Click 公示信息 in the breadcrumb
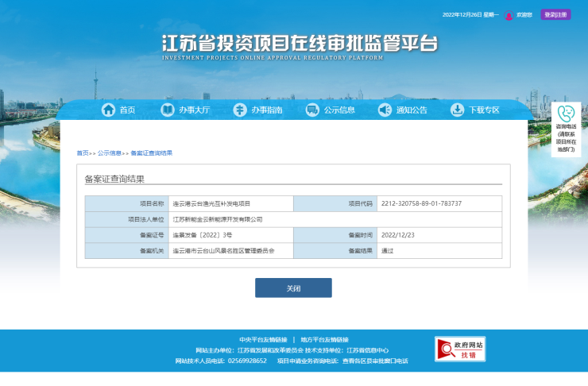 (109, 153)
